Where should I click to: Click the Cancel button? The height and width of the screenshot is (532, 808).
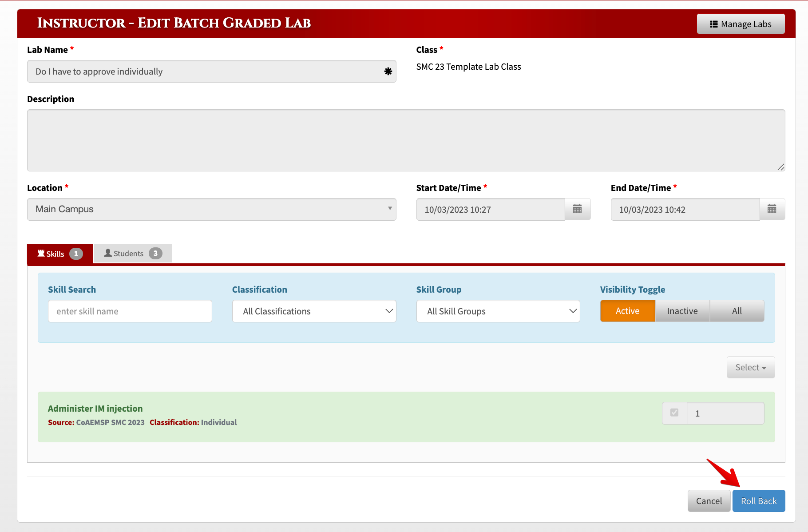pos(709,501)
